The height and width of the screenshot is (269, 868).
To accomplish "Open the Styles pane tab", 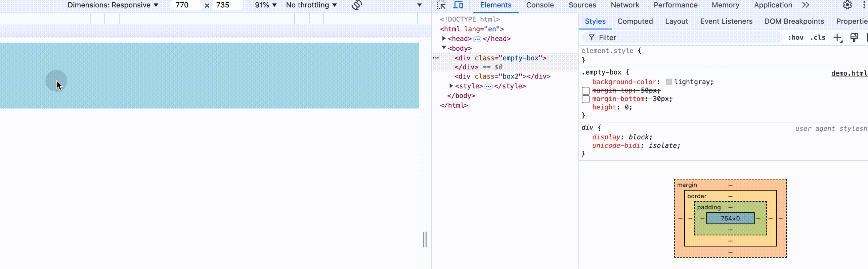I will 595,21.
